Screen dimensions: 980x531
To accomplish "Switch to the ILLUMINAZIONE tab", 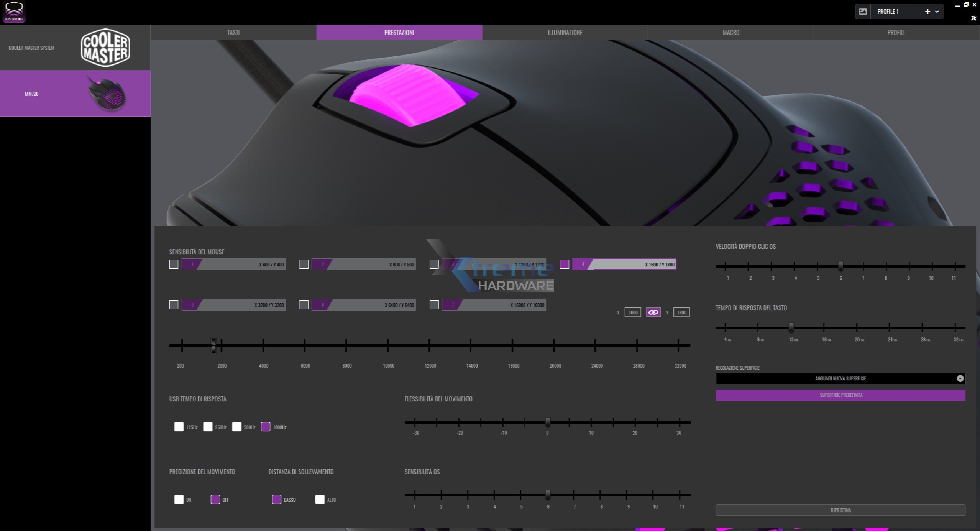I will tap(565, 33).
